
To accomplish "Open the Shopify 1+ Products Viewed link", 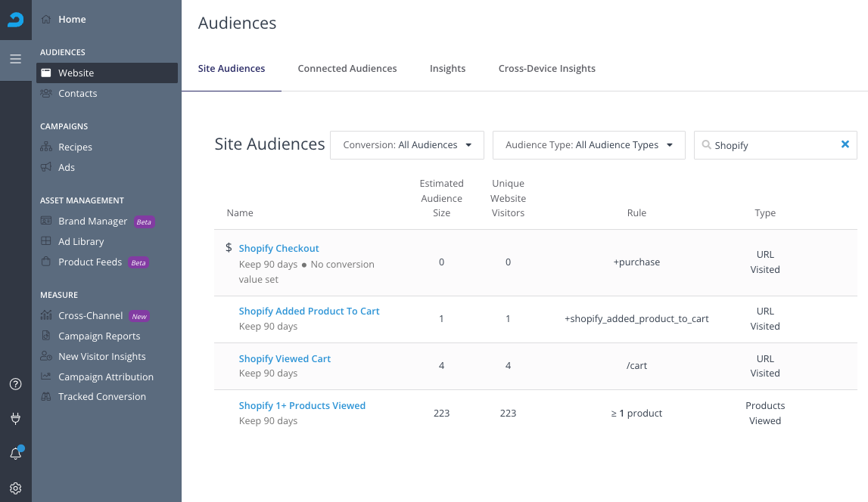I will click(302, 406).
